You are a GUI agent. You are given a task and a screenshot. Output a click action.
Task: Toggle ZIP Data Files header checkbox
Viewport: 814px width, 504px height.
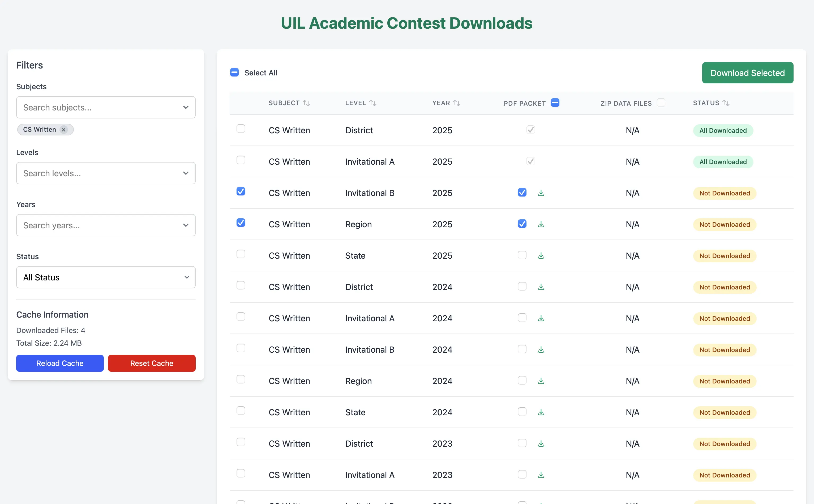click(661, 102)
